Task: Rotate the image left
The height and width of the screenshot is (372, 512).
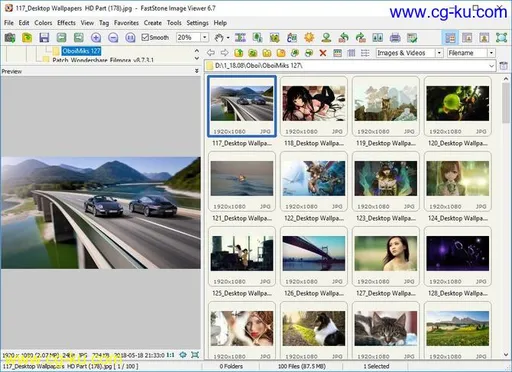Action: pyautogui.click(x=343, y=37)
